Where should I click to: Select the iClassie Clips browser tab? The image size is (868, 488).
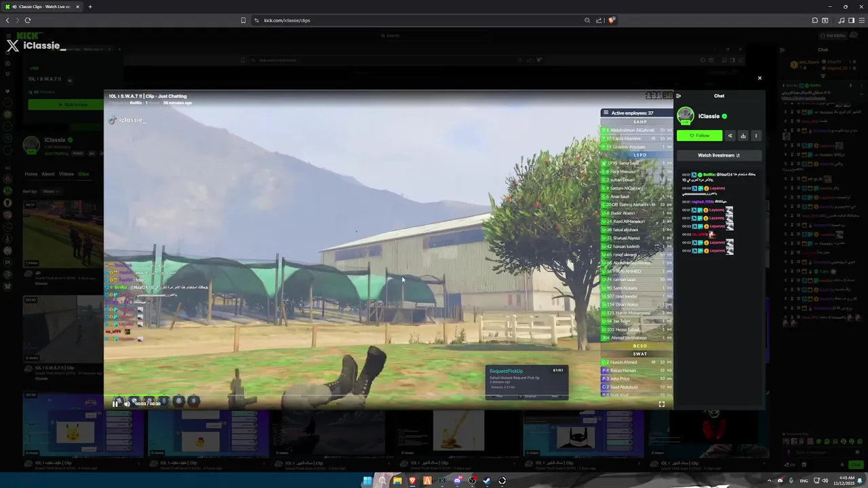point(42,7)
